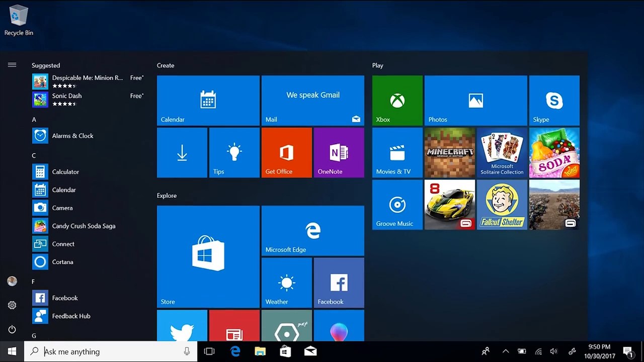
Task: Open the Movies & TV tile
Action: click(x=397, y=152)
